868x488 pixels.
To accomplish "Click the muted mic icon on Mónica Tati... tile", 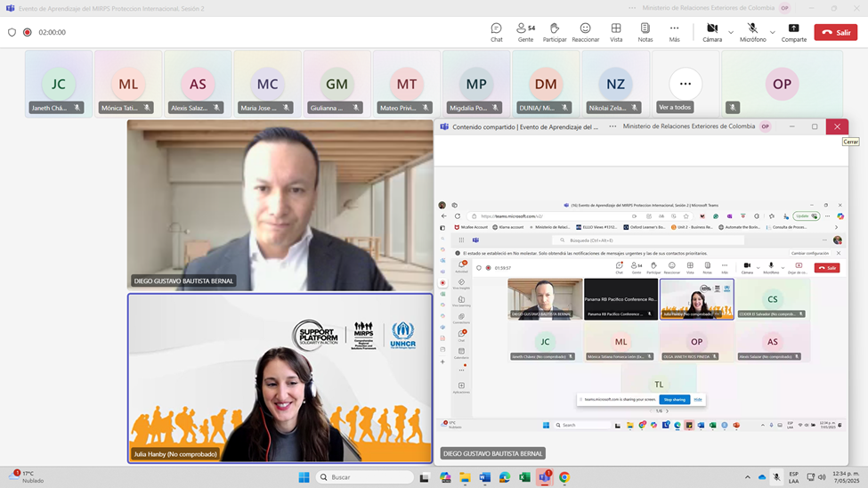I will 147,108.
